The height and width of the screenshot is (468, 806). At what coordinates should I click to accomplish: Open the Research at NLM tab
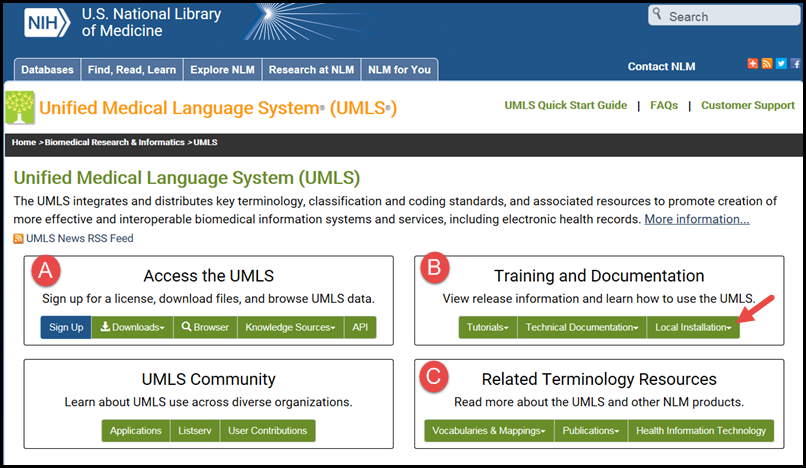[311, 69]
